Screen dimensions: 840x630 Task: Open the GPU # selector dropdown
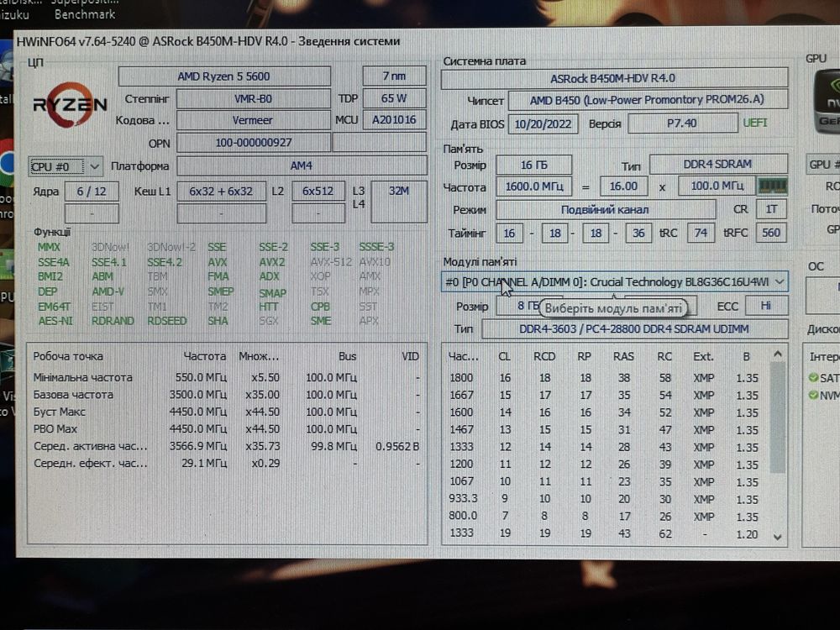click(823, 165)
